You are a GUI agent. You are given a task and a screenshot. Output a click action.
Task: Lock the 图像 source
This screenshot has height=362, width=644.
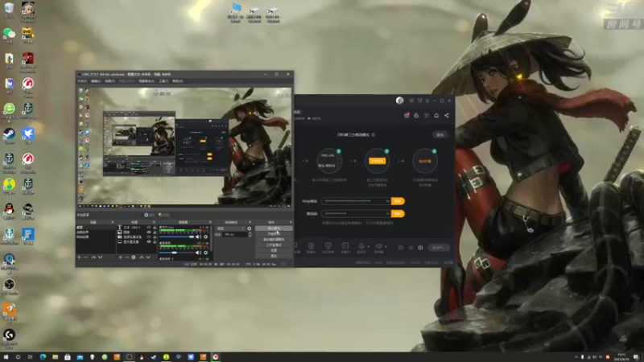click(155, 232)
